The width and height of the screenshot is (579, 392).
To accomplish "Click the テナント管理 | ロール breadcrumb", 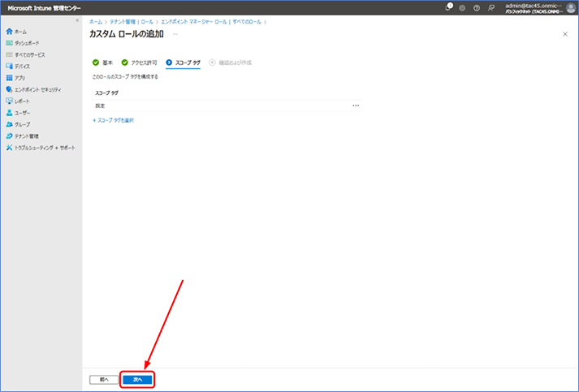I will click(x=132, y=22).
